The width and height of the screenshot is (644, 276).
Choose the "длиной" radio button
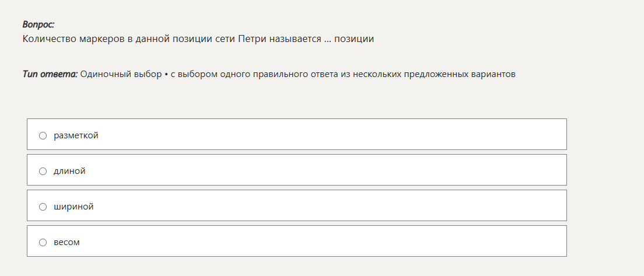pos(43,171)
